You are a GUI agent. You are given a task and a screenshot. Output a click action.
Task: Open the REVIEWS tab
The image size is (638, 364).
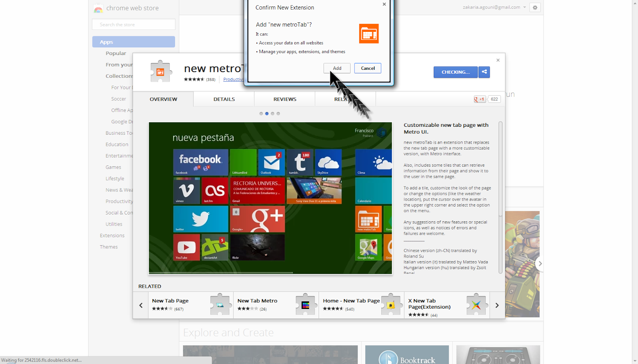285,99
